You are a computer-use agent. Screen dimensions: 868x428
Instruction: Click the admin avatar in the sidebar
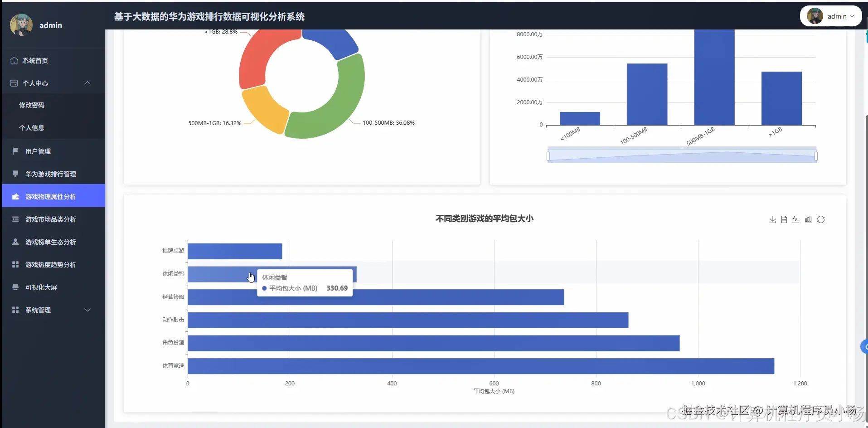pyautogui.click(x=21, y=25)
